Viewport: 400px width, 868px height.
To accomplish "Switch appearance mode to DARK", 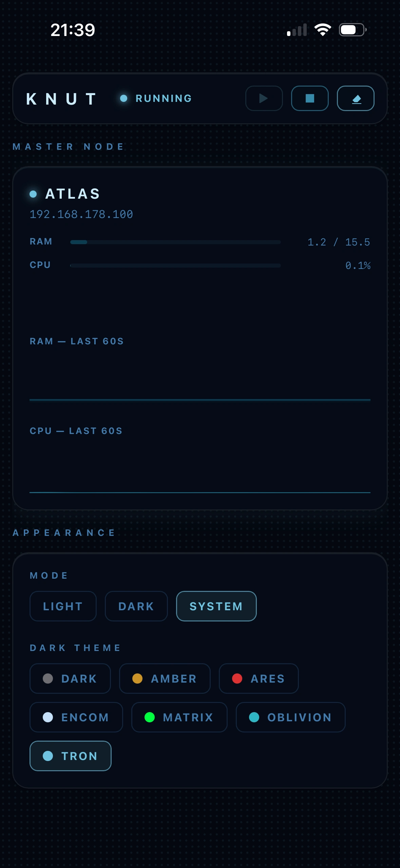I will click(x=136, y=606).
